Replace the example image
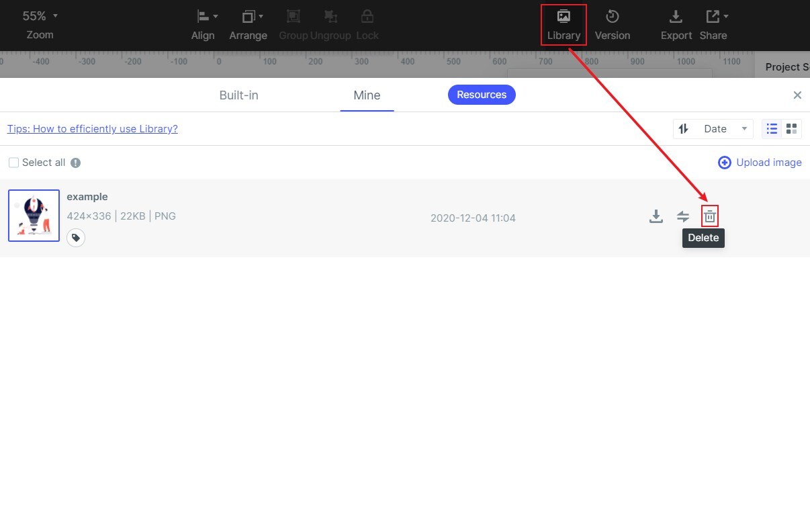Screen dimensions: 810x532 click(x=683, y=216)
